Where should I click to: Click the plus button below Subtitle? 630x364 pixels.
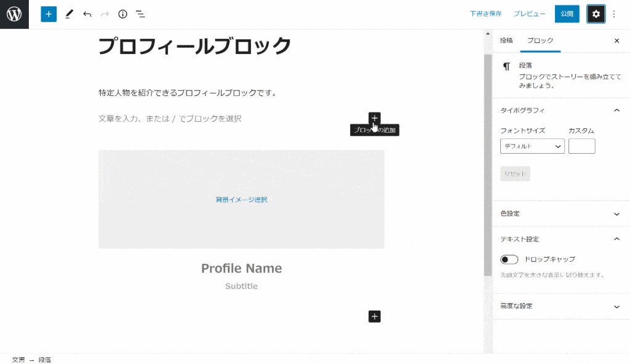click(x=374, y=317)
